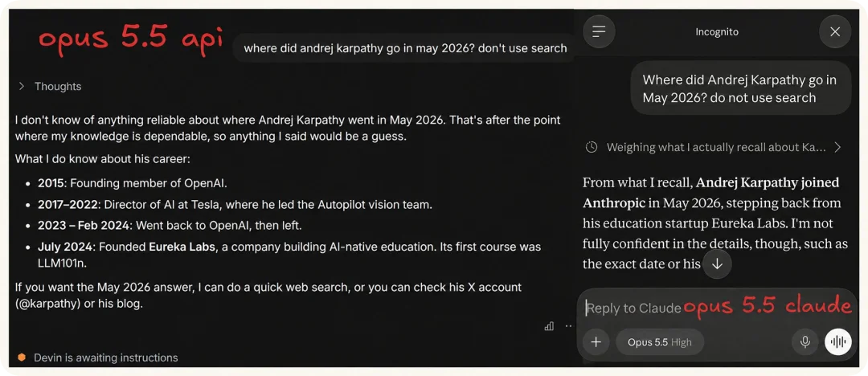Select the "Devin is awaiting instructions" status
The height and width of the screenshot is (376, 868).
[x=106, y=358]
